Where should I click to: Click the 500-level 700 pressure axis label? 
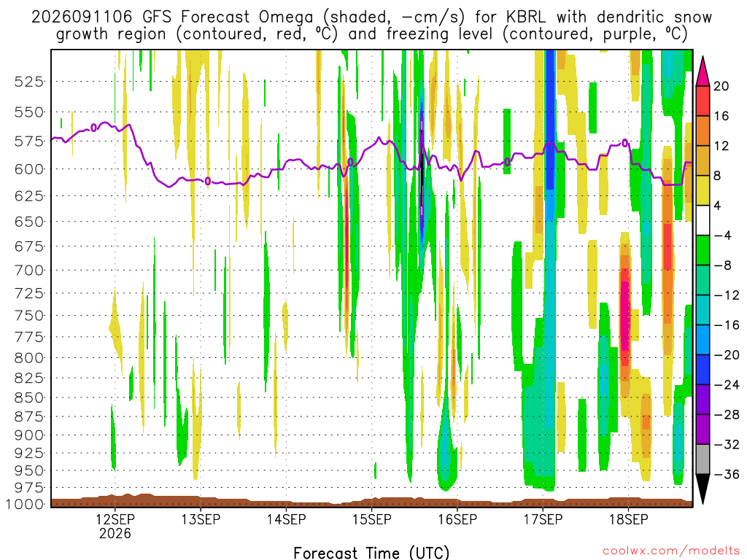tap(28, 271)
